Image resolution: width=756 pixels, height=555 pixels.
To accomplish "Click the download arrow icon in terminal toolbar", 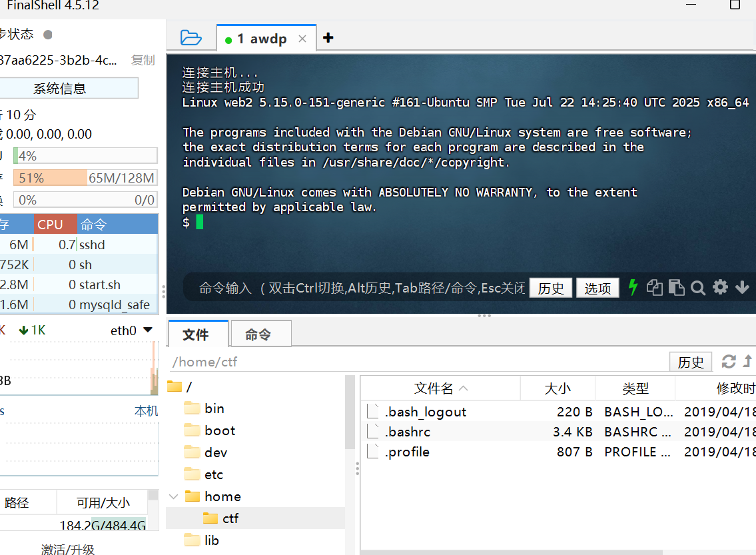I will [743, 287].
